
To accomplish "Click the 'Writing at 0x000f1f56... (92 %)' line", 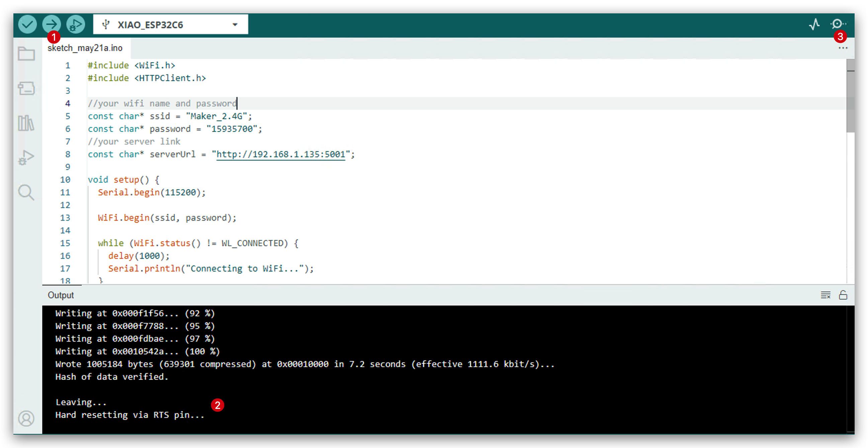I will [x=135, y=313].
